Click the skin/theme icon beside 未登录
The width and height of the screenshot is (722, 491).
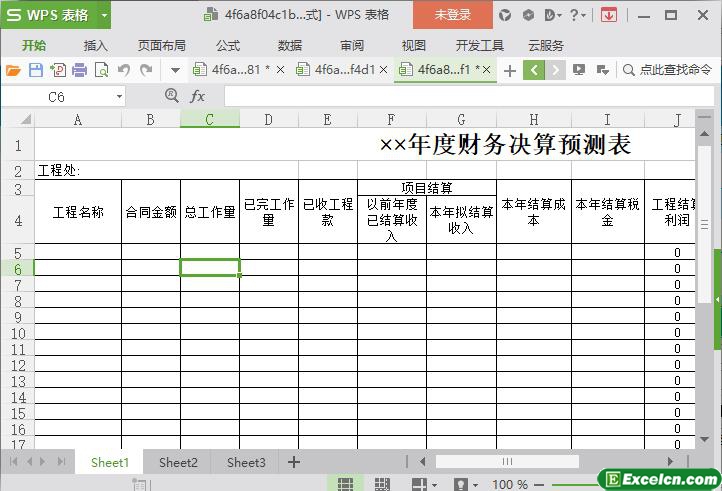505,15
